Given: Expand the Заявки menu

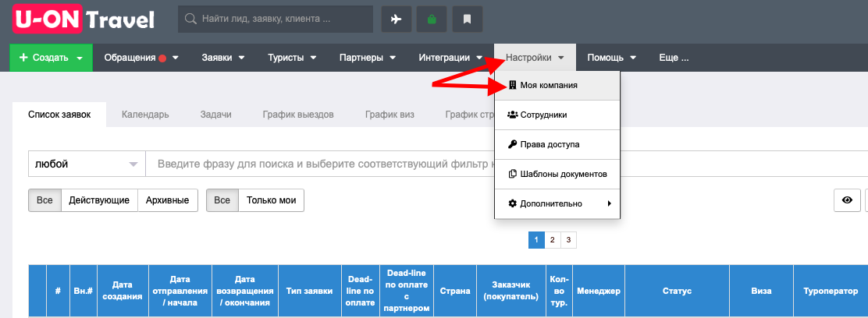Looking at the screenshot, I should pos(223,58).
